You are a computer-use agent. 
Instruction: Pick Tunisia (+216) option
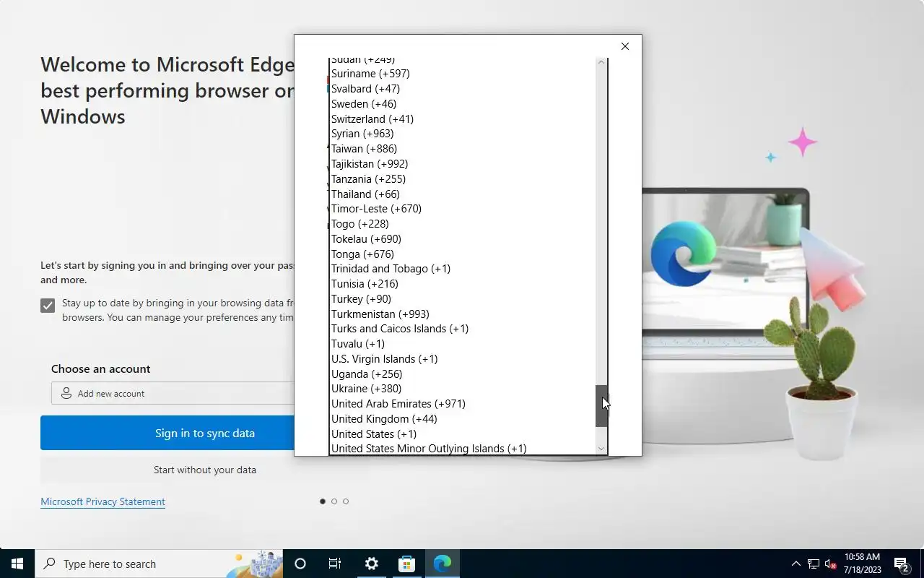point(462,284)
